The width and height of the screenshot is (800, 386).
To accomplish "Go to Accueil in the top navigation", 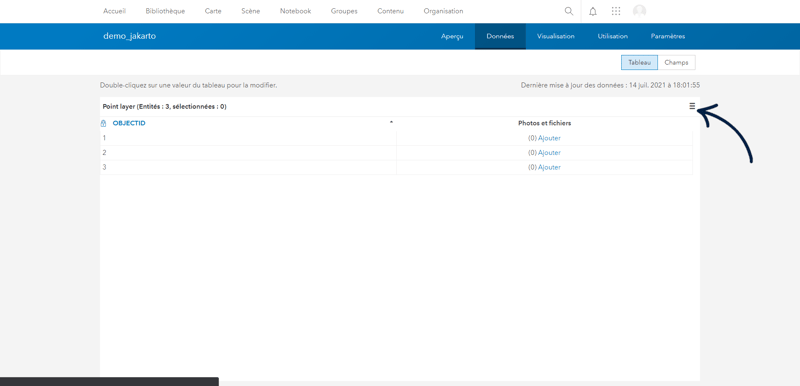I will tap(114, 11).
